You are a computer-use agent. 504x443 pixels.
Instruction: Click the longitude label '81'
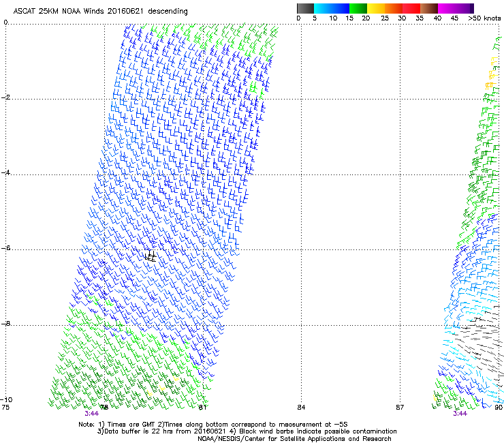tap(202, 408)
